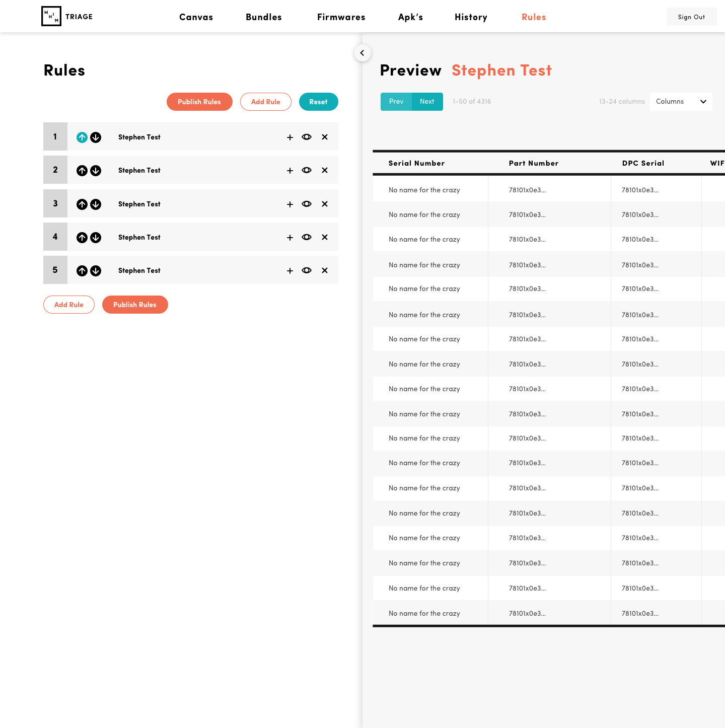Image resolution: width=725 pixels, height=728 pixels.
Task: Click top Publish Rules button
Action: [x=199, y=102]
